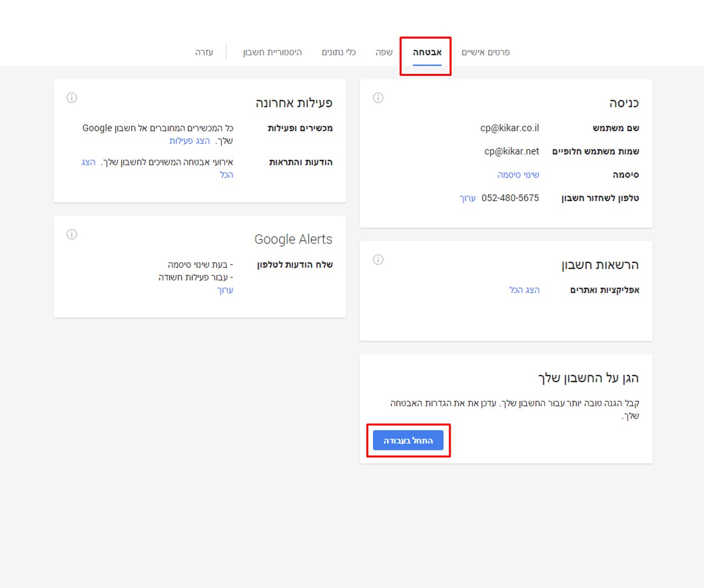Screen dimensions: 704x588
Task: Click the טלפון לשחזור חשבון label
Action: tap(600, 198)
